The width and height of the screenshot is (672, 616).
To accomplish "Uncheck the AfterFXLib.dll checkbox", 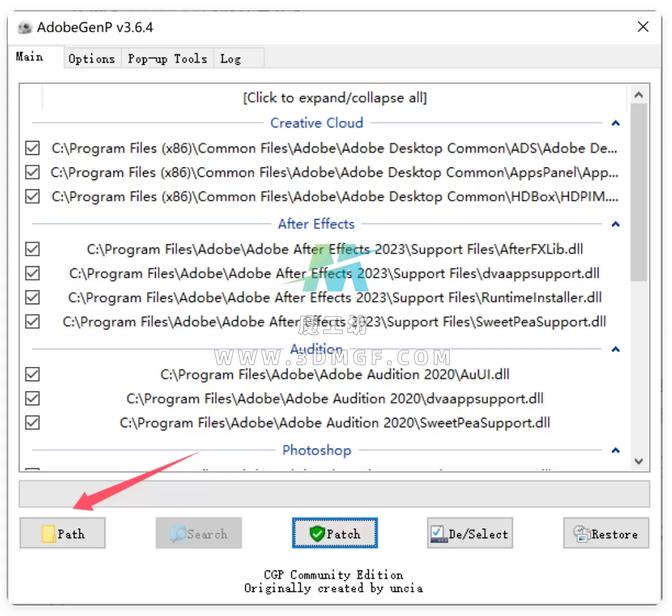I will point(33,249).
